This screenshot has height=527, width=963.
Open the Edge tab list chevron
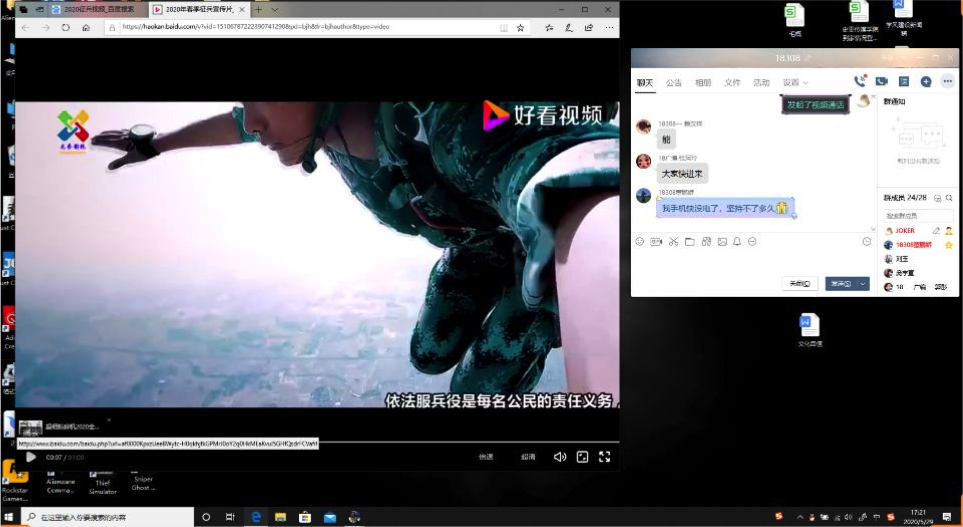(x=275, y=10)
